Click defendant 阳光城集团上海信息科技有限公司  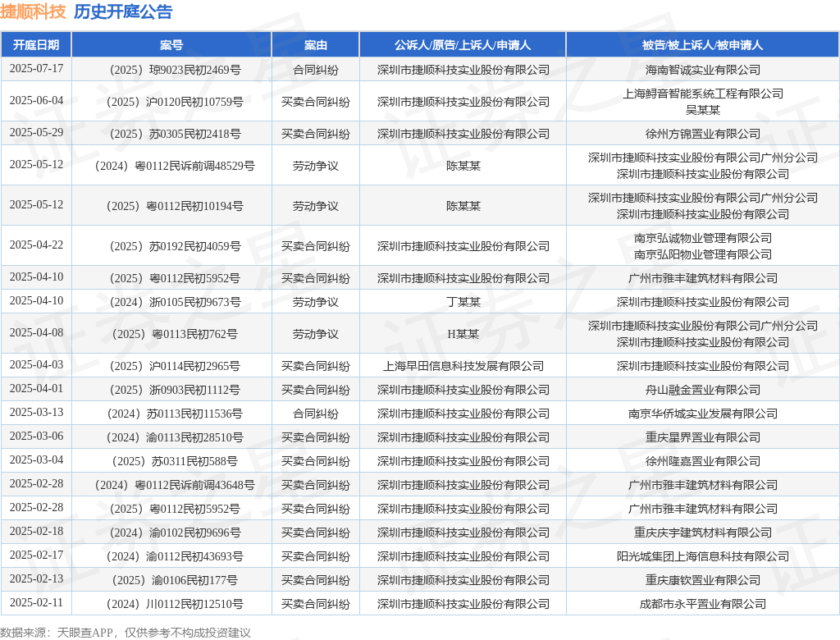pos(703,557)
